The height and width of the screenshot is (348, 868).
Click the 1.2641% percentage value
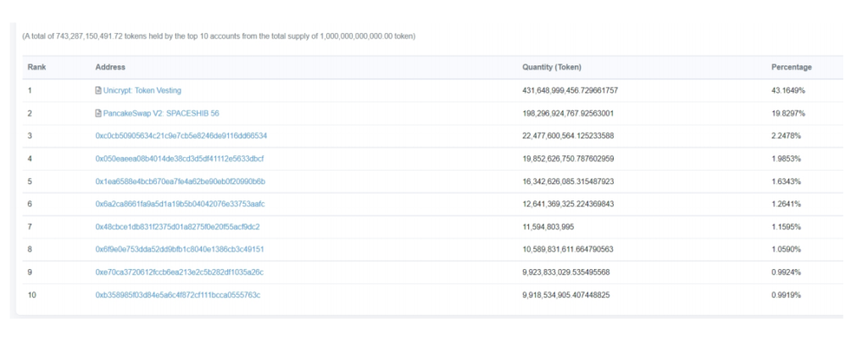tap(786, 204)
